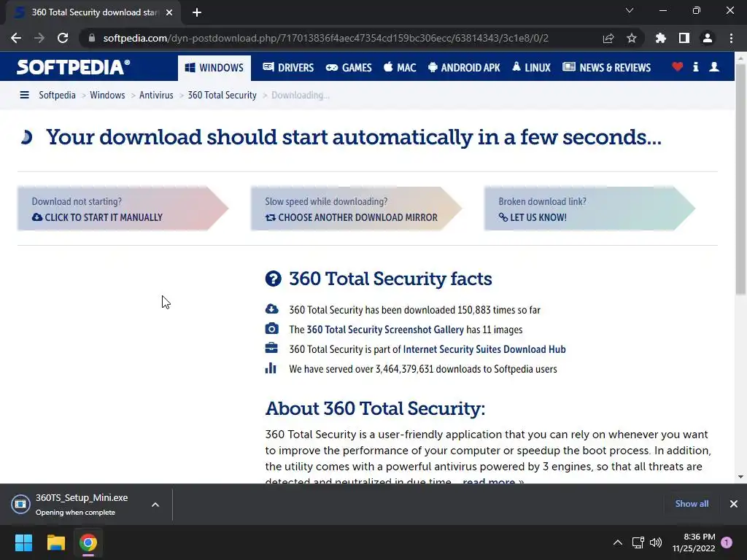
Task: Open the Android APK section
Action: (x=464, y=68)
